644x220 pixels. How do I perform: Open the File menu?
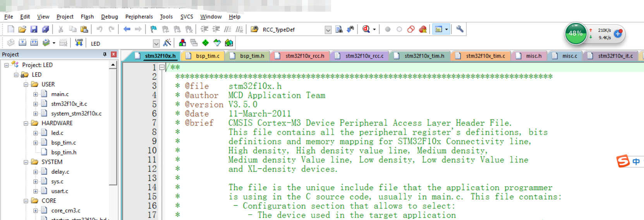[9, 17]
